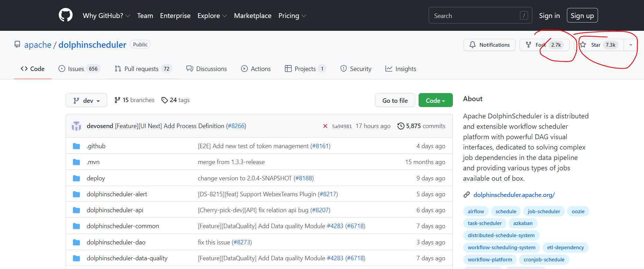Click the job-scheduler topic tag
Viewport: 644px width, 269px height.
pyautogui.click(x=544, y=212)
